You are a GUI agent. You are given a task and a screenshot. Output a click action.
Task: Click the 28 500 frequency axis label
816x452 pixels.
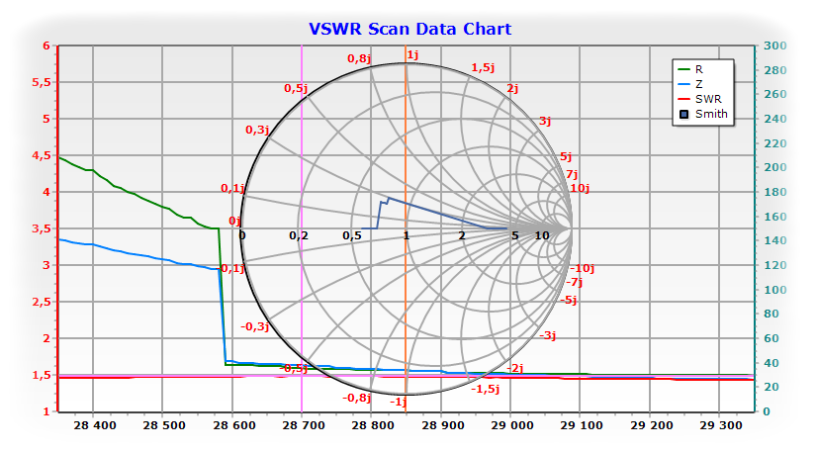tap(164, 425)
